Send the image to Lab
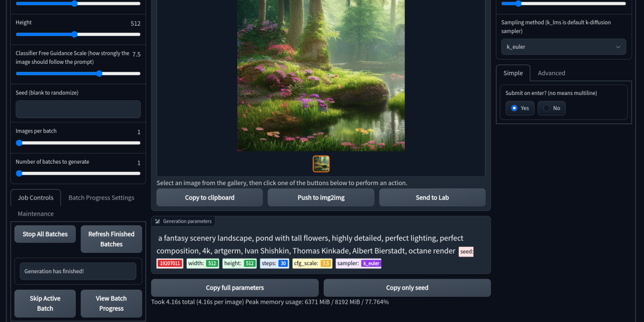The height and width of the screenshot is (322, 644). 432,197
